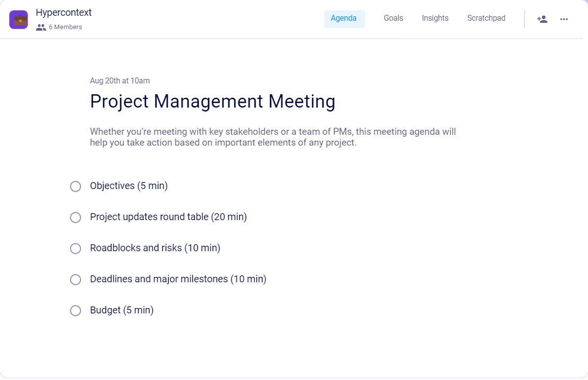The height and width of the screenshot is (380, 588).
Task: Switch to the Goals tab
Action: [393, 18]
